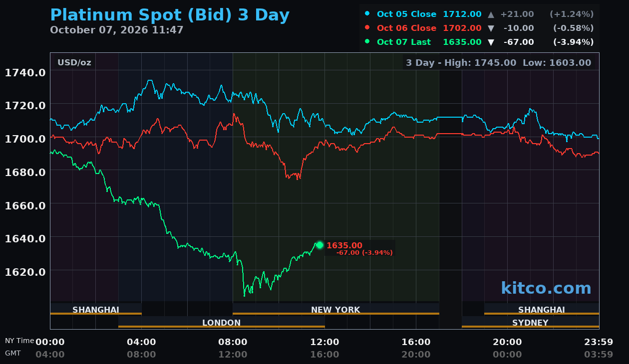This screenshot has height=364, width=629.
Task: Click NY time label 23:59
Action: point(599,342)
